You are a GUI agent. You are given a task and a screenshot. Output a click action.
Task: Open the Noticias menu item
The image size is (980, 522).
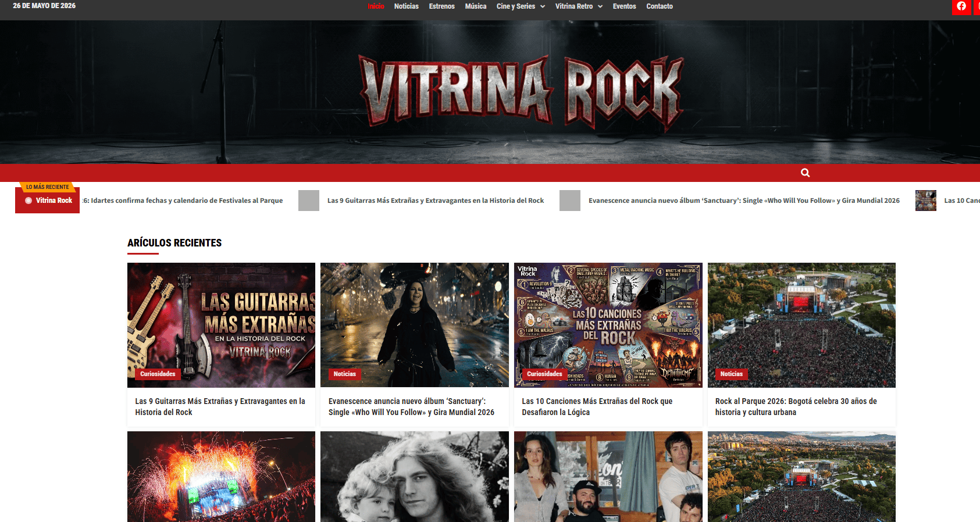[406, 6]
